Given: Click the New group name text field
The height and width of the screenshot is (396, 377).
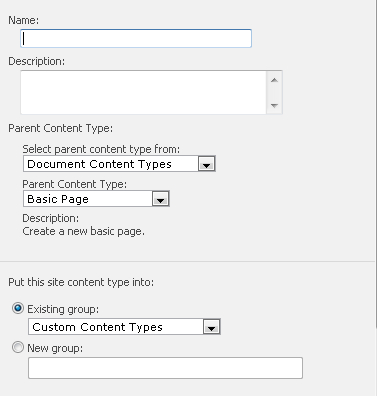Looking at the screenshot, I should point(165,368).
